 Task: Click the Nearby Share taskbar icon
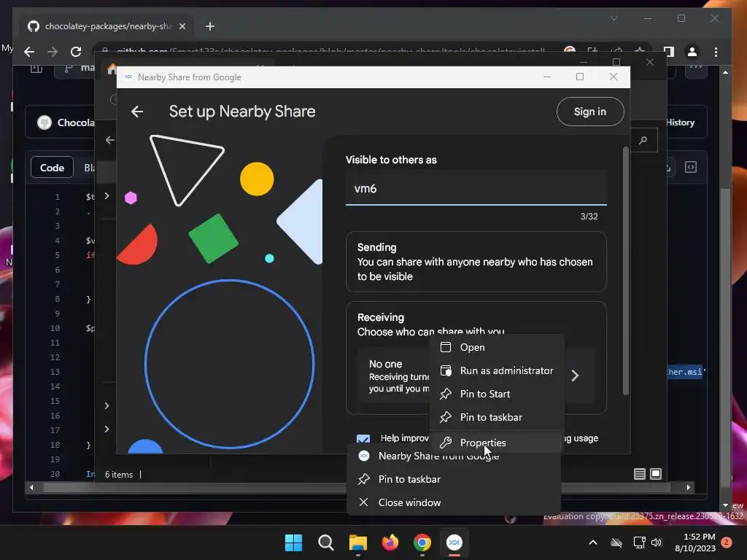click(454, 542)
